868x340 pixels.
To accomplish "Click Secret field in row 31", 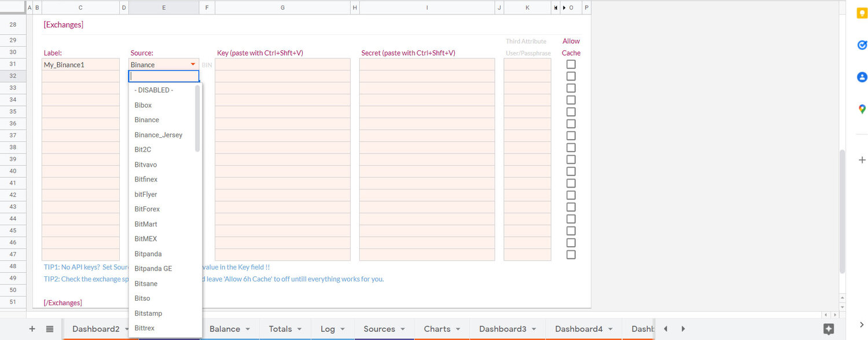I will pyautogui.click(x=427, y=64).
